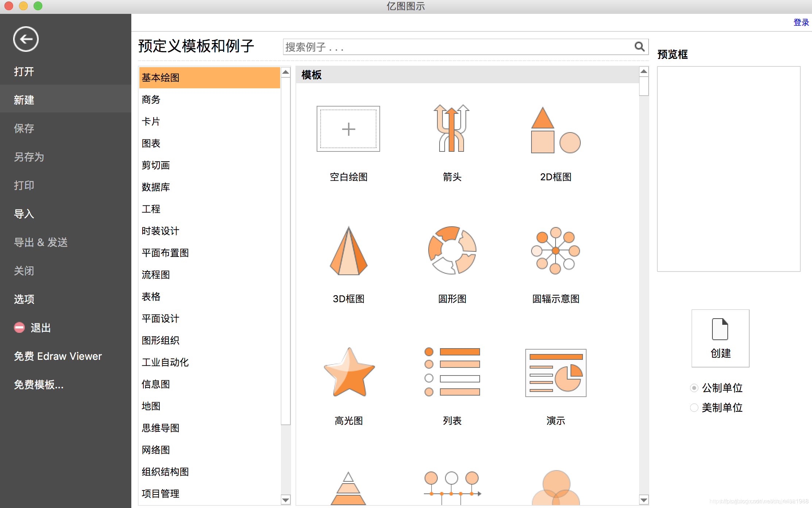Screen dimensions: 812x508
Task: Select the 时装设计 category
Action: pyautogui.click(x=209, y=231)
